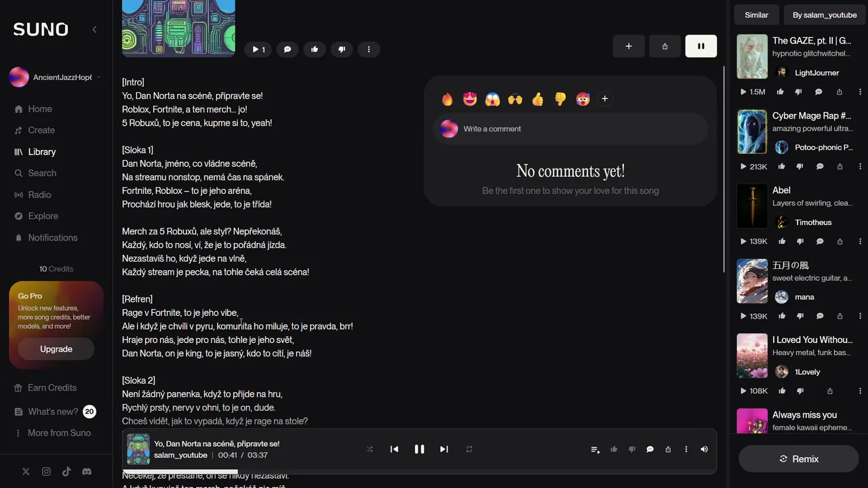Open options for the Abel song
The image size is (868, 488).
click(861, 241)
